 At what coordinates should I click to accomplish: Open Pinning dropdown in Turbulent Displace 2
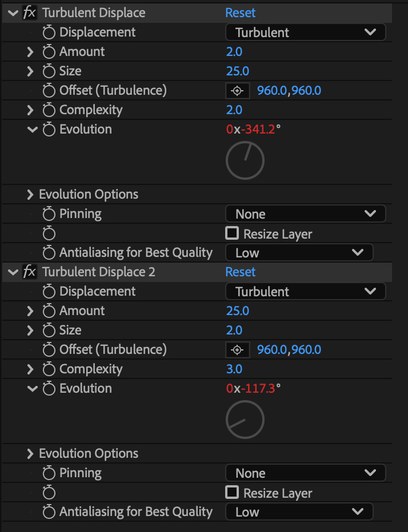(x=305, y=473)
